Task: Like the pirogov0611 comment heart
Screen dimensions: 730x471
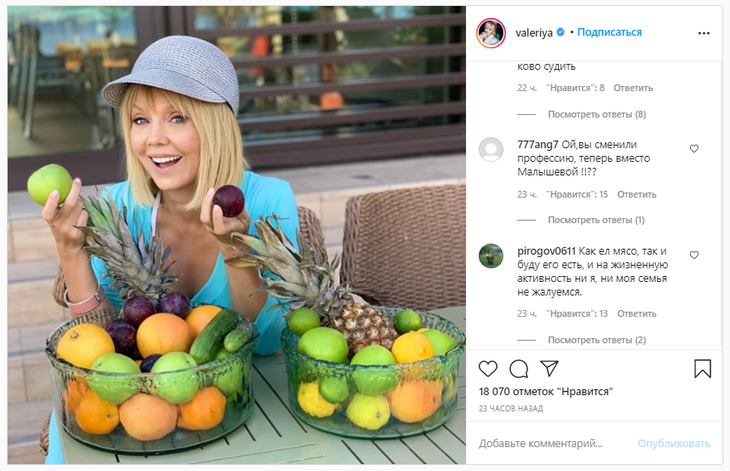Action: click(694, 255)
